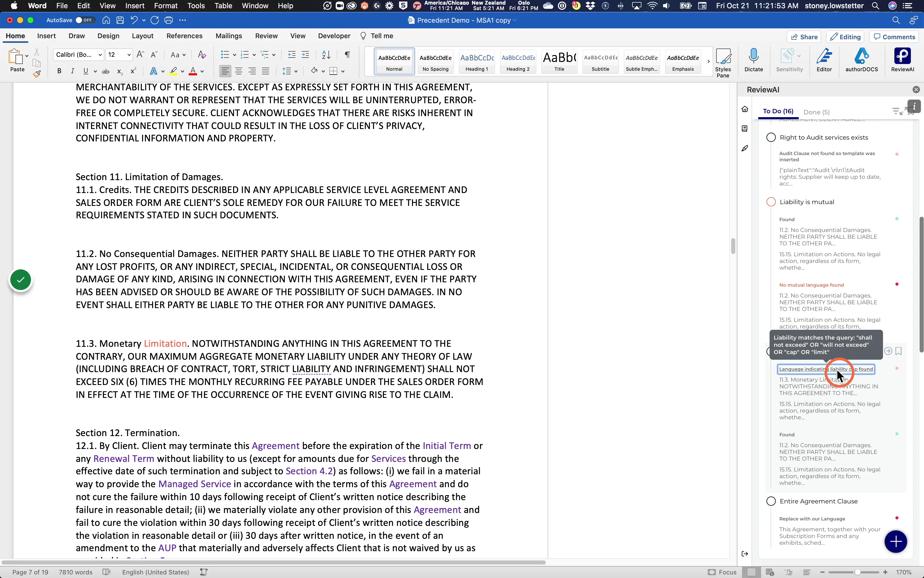Clear all formatting icon

coord(202,55)
